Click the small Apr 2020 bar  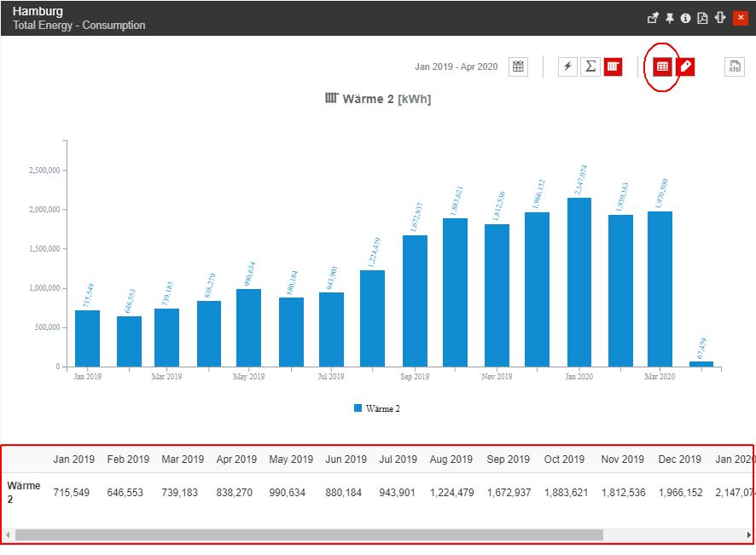[x=701, y=364]
